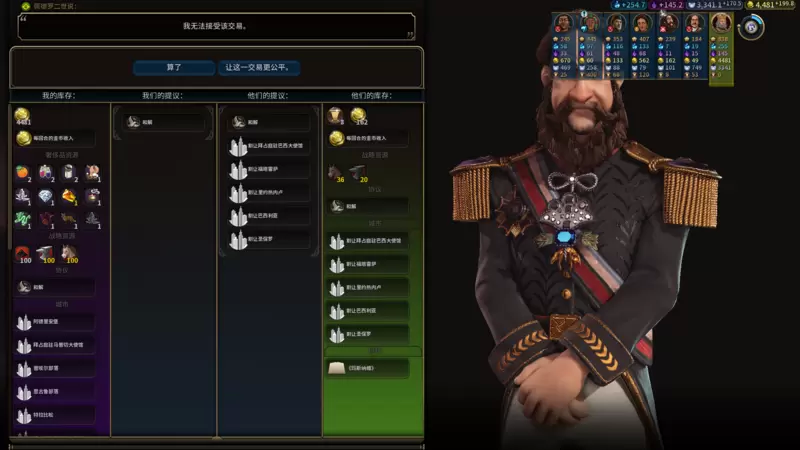Click their horses resource showing 36
The image size is (800, 450).
(x=336, y=173)
